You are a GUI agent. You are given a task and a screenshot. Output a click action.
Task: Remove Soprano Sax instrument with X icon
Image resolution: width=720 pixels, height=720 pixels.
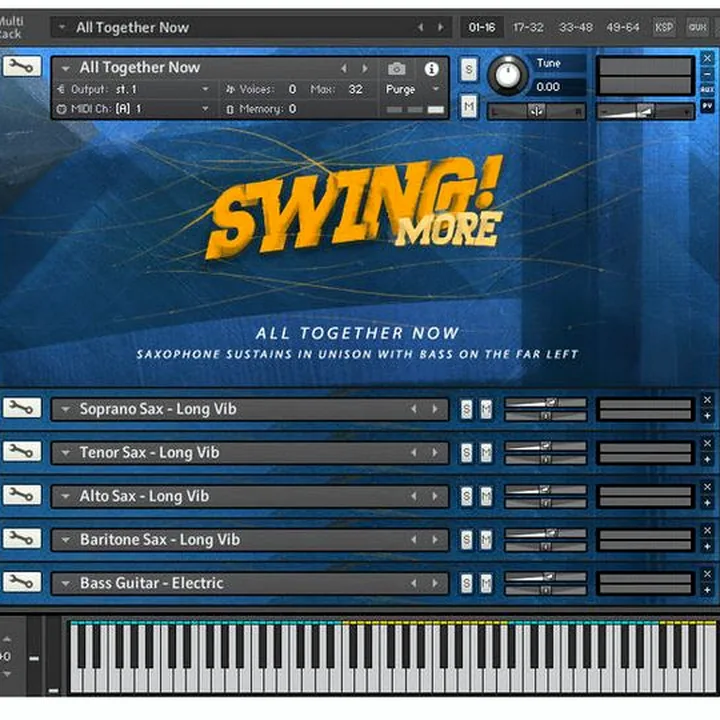click(x=707, y=400)
